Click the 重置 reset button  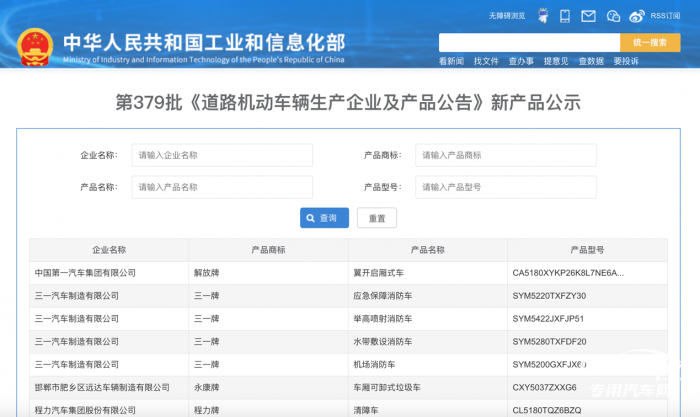(377, 218)
